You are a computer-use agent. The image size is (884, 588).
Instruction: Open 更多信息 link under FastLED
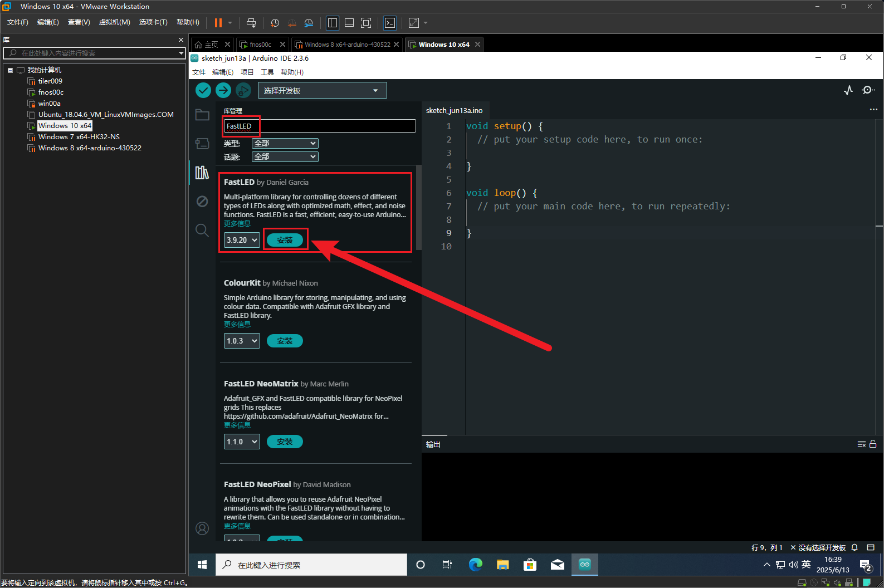pyautogui.click(x=237, y=223)
